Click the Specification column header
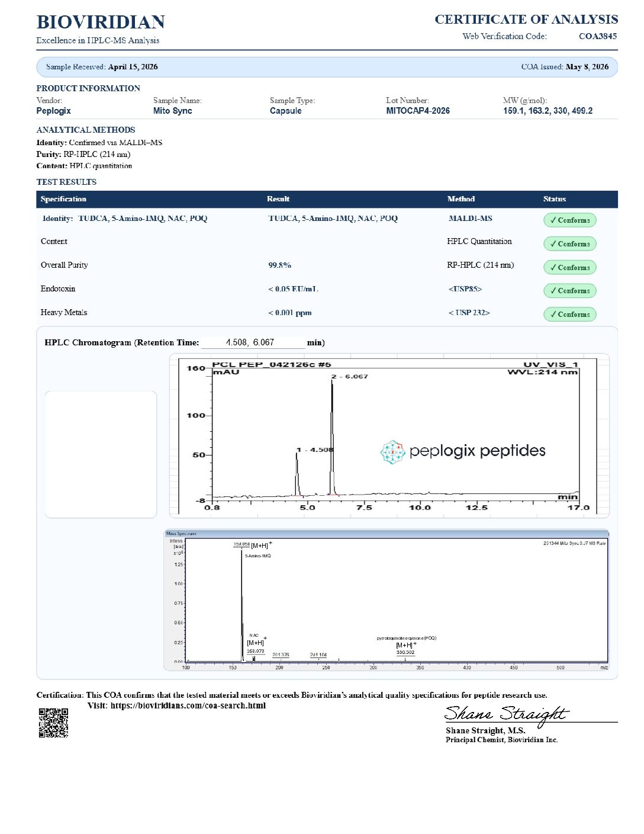Screen dimensions: 644x834 point(63,199)
